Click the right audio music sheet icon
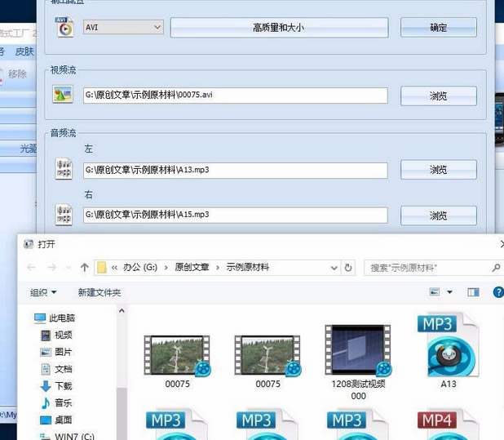This screenshot has height=440, width=504. point(64,215)
